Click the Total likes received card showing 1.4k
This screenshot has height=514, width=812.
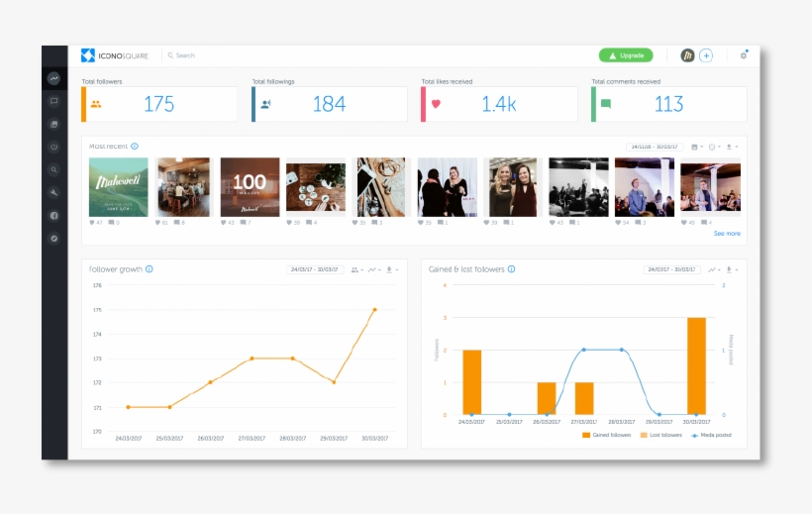499,104
